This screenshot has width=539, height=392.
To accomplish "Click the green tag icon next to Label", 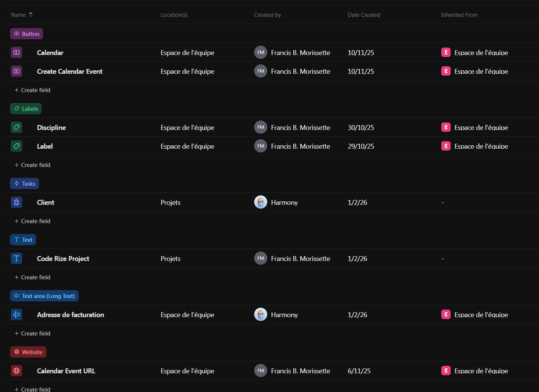I will [x=16, y=146].
